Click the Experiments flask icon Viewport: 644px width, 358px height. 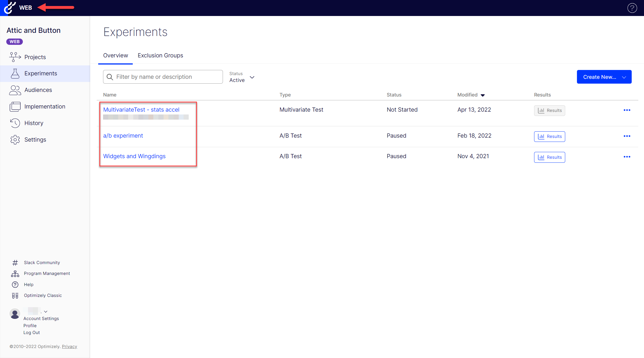(15, 73)
